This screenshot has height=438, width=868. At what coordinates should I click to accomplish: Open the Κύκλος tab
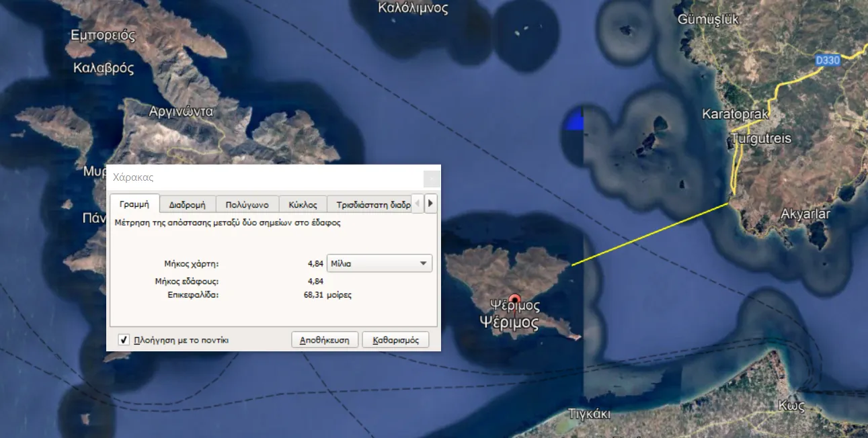click(x=303, y=204)
